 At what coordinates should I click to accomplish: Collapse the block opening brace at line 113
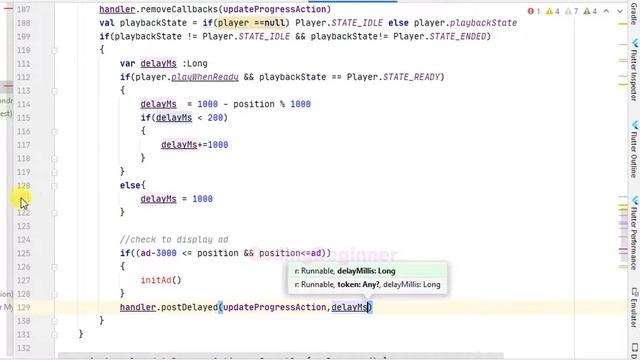[x=54, y=91]
